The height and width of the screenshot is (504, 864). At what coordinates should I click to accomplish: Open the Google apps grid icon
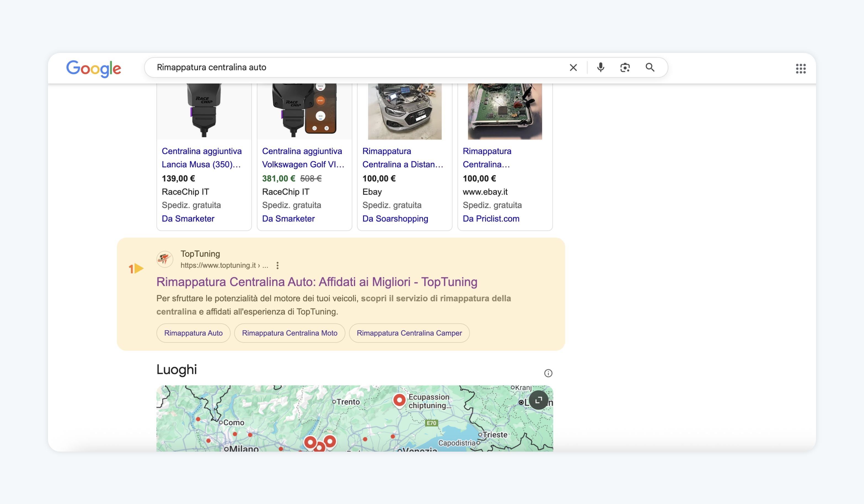pyautogui.click(x=801, y=69)
